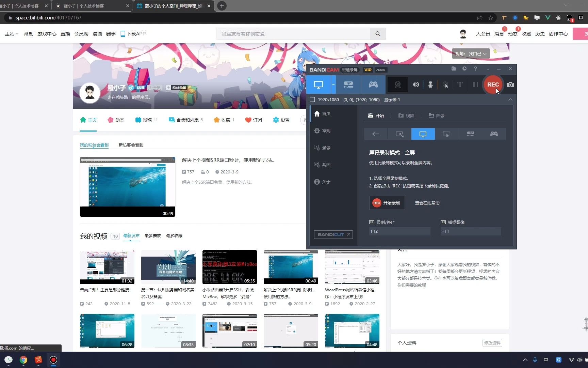Click the 录制/停止 hotkey field F12

pyautogui.click(x=400, y=231)
